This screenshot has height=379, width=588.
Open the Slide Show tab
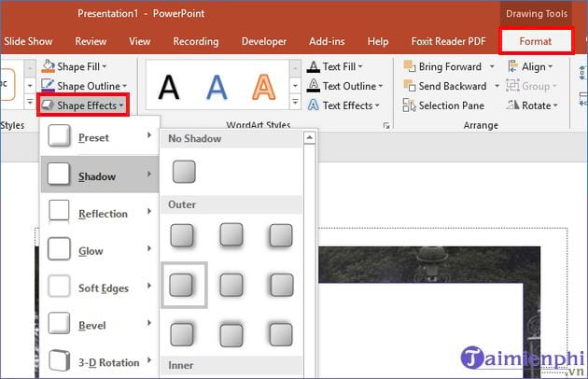[28, 41]
